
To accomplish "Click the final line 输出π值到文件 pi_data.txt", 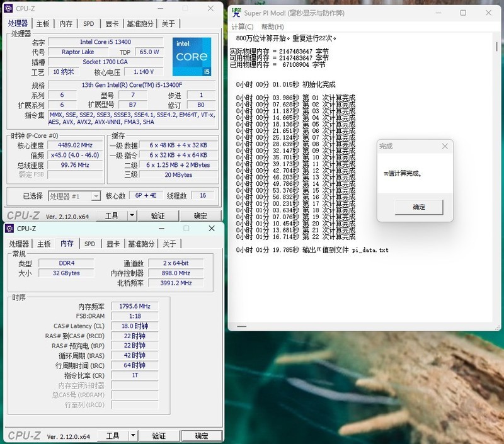I will click(312, 250).
